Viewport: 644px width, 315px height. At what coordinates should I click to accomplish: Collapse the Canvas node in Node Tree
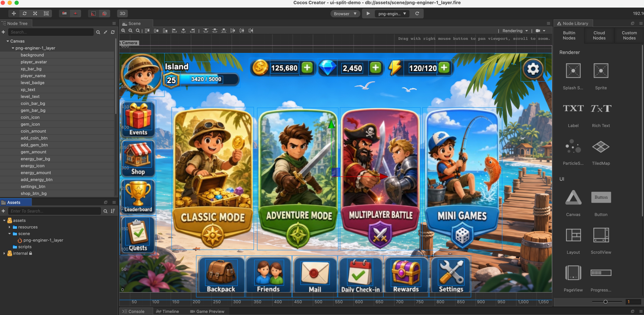tap(8, 41)
